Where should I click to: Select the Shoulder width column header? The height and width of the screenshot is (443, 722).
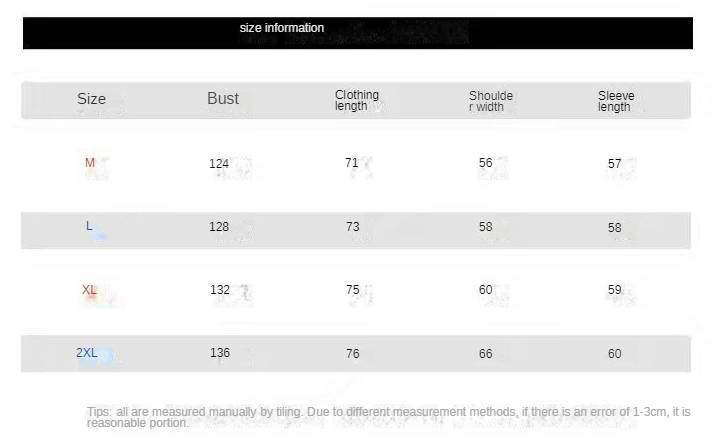click(x=491, y=101)
